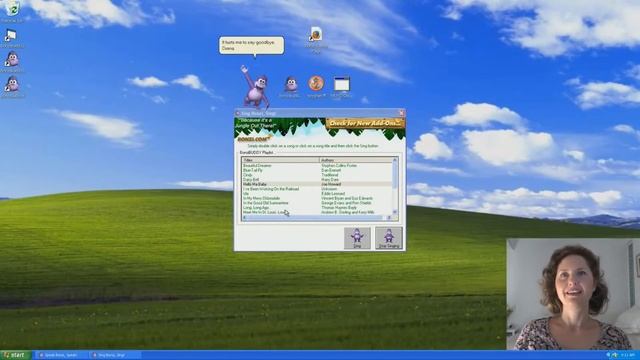The height and width of the screenshot is (360, 640).
Task: Click Bonzi's goodbye speech bubble
Action: click(251, 45)
